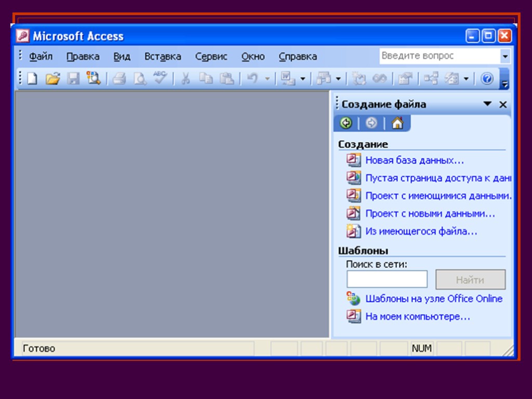Maximize the Microsoft Access window
This screenshot has width=532, height=399.
tap(488, 36)
